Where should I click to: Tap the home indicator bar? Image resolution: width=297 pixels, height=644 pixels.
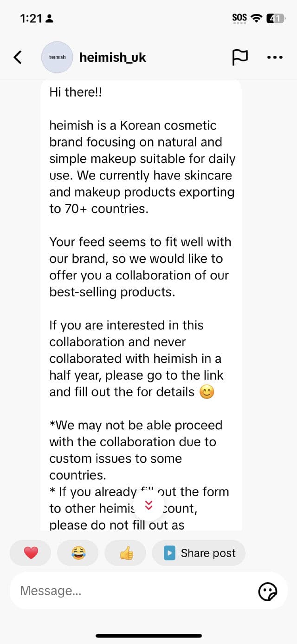[148, 635]
